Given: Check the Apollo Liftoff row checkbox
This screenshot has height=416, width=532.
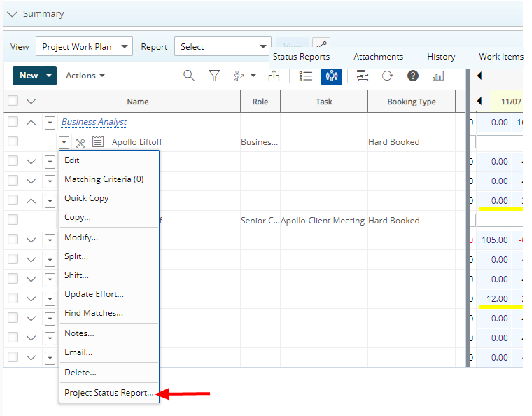Looking at the screenshot, I should click(x=13, y=141).
